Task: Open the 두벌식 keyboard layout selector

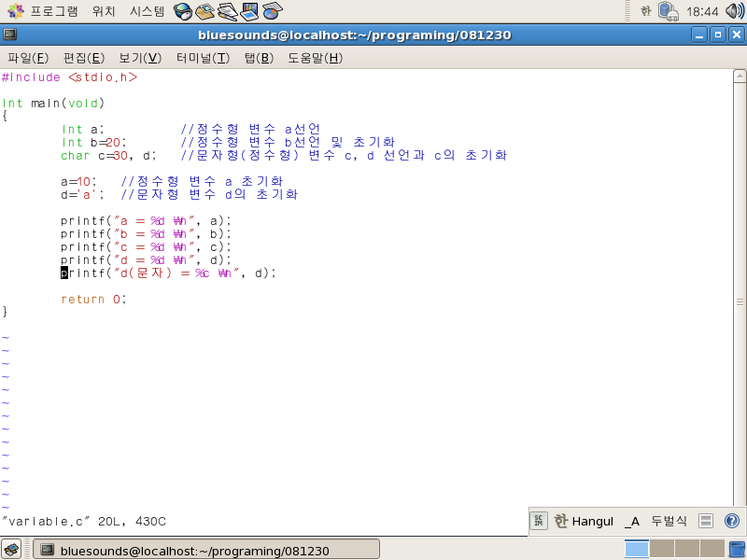Action: pos(669,521)
